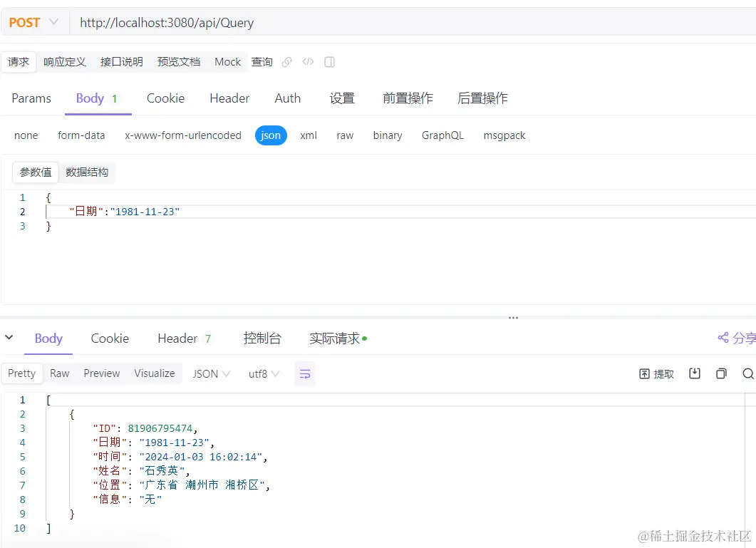Switch to 参数值 view
This screenshot has width=756, height=548.
tap(36, 172)
